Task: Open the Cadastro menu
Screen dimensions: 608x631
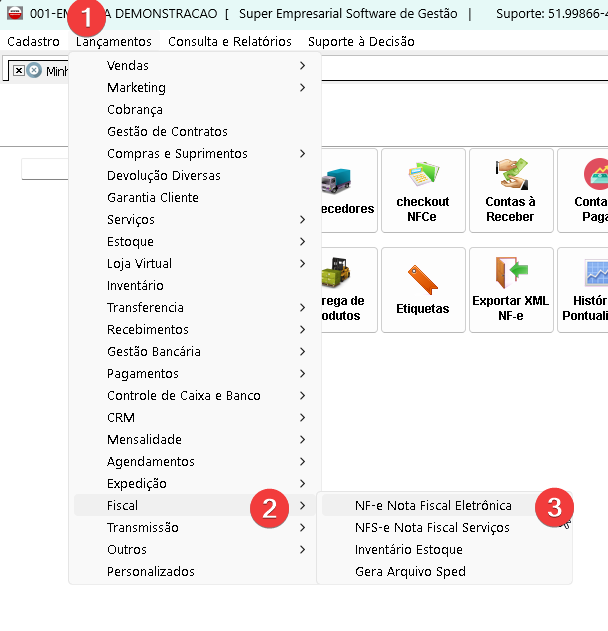Action: pyautogui.click(x=33, y=41)
